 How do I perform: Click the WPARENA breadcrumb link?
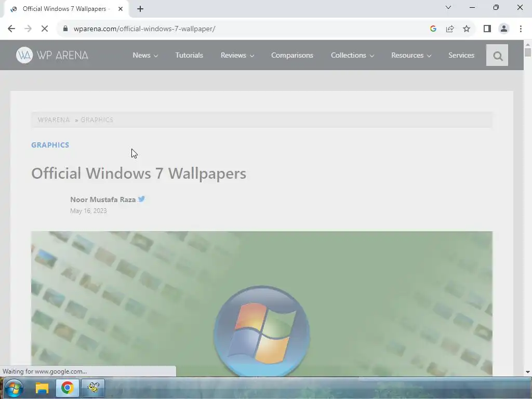[x=54, y=120]
